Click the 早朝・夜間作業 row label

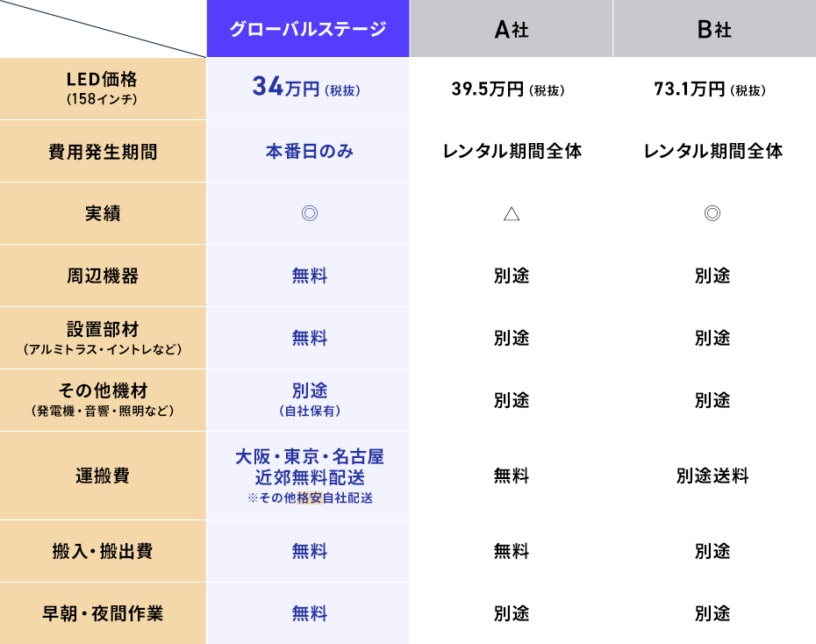tap(103, 613)
